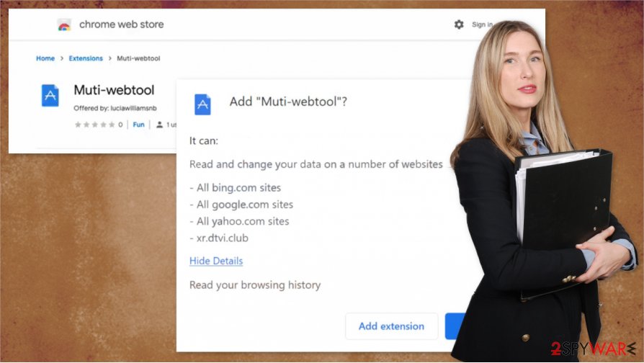Viewport: 644px width, 363px height.
Task: Open Extensions breadcrumb link
Action: point(86,58)
